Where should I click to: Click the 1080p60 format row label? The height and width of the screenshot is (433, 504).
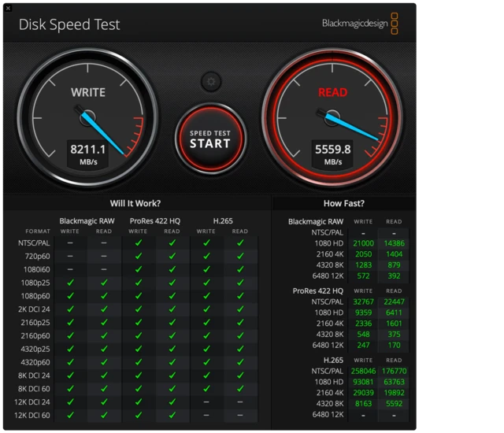35,296
